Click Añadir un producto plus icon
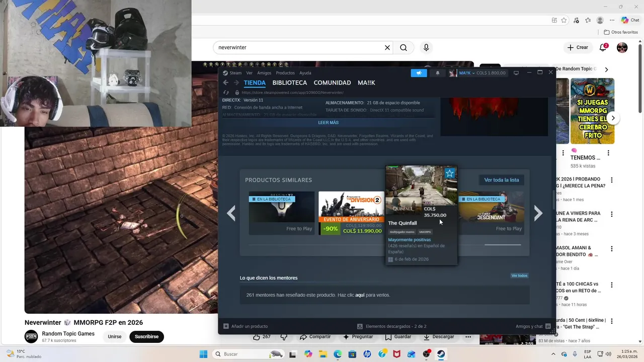The width and height of the screenshot is (644, 362). (226, 326)
